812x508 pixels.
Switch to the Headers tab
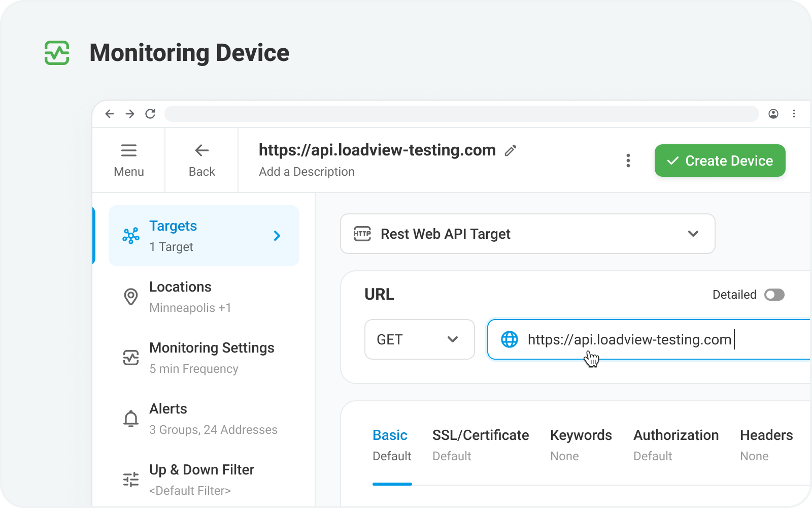pyautogui.click(x=766, y=446)
